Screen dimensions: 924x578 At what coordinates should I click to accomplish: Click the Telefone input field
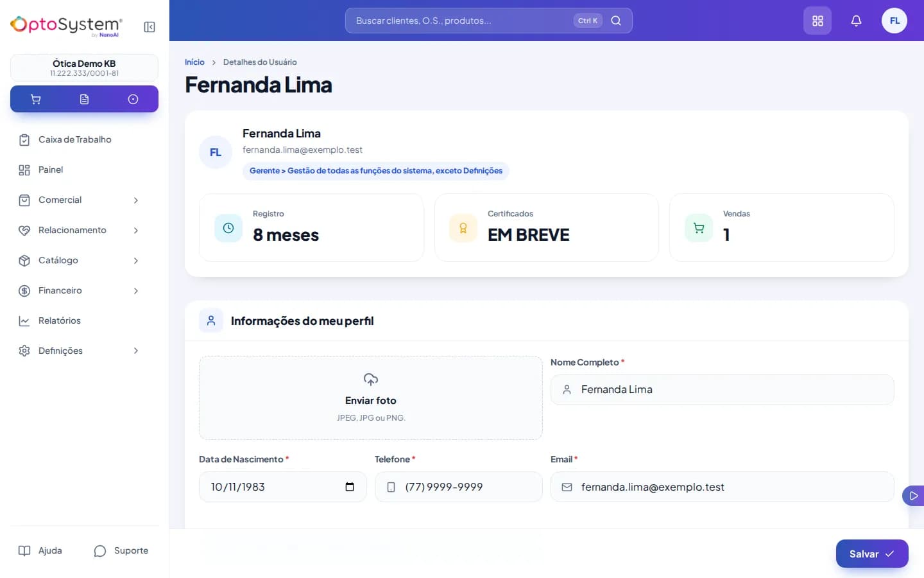pos(459,487)
